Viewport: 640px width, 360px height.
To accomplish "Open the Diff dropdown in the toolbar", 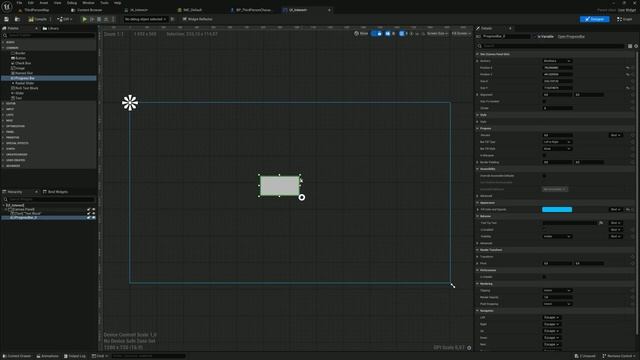I will [x=64, y=19].
